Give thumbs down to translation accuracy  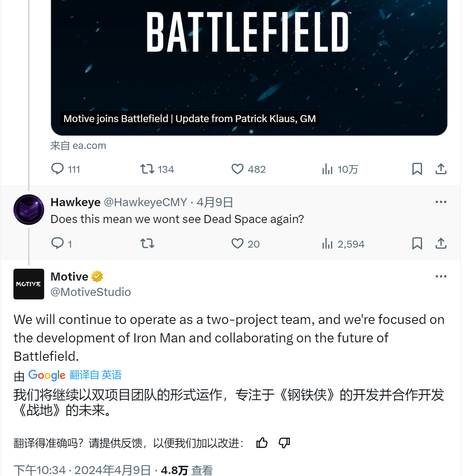point(284,443)
